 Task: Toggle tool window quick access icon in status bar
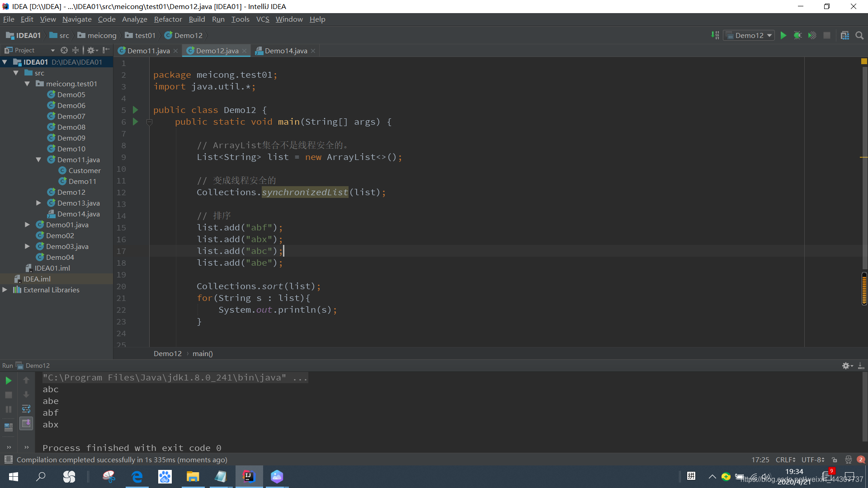pyautogui.click(x=8, y=460)
